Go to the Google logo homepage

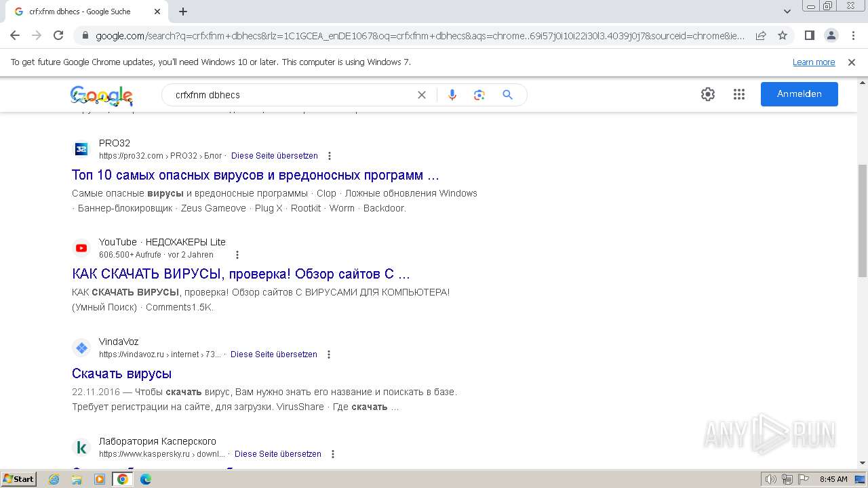click(x=102, y=96)
